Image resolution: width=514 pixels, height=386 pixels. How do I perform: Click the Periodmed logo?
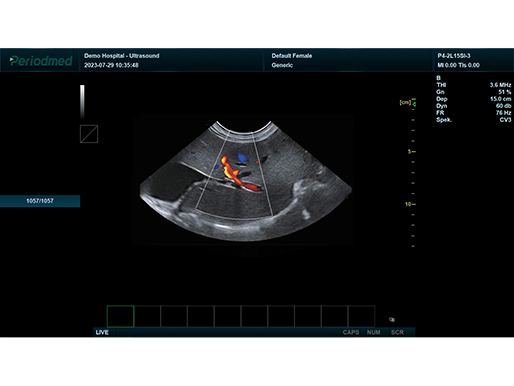click(41, 61)
